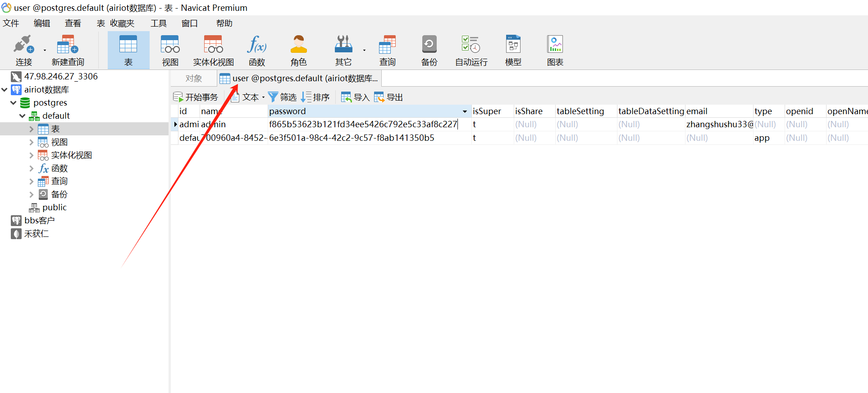The height and width of the screenshot is (393, 868).
Task: Select the bbs客户 connection
Action: click(40, 220)
